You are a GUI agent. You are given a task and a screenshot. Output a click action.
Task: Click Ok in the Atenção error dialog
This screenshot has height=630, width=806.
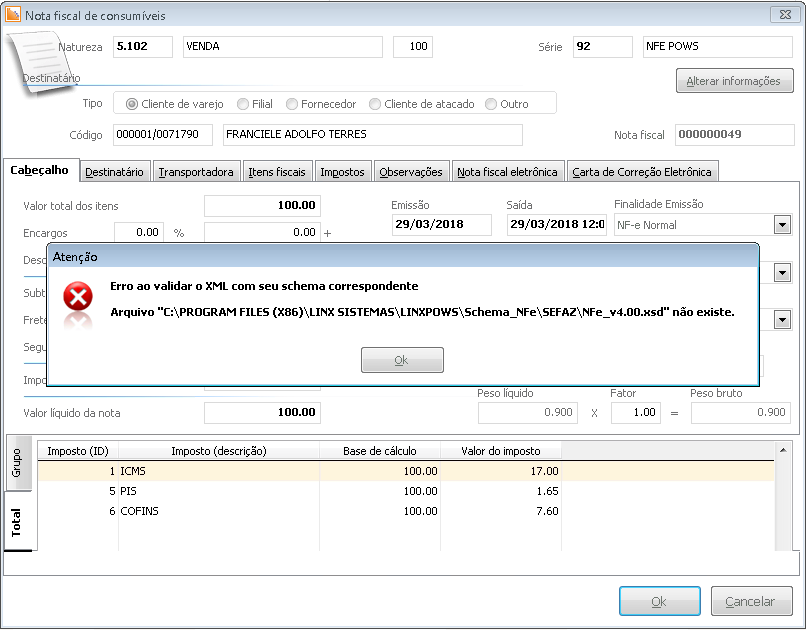click(x=402, y=360)
